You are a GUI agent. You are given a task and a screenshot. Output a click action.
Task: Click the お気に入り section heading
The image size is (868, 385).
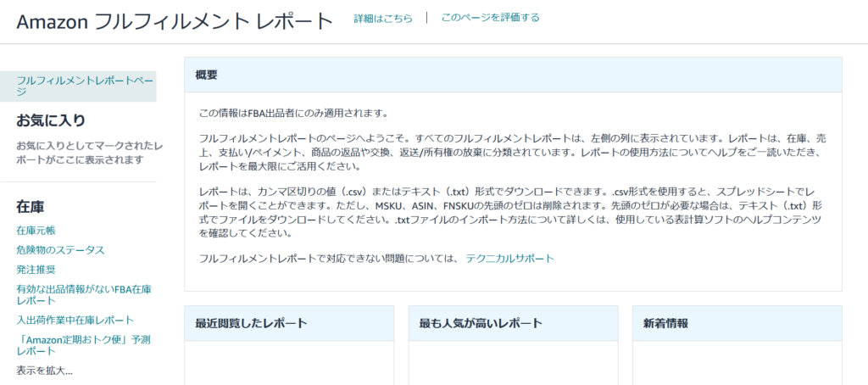coord(50,120)
